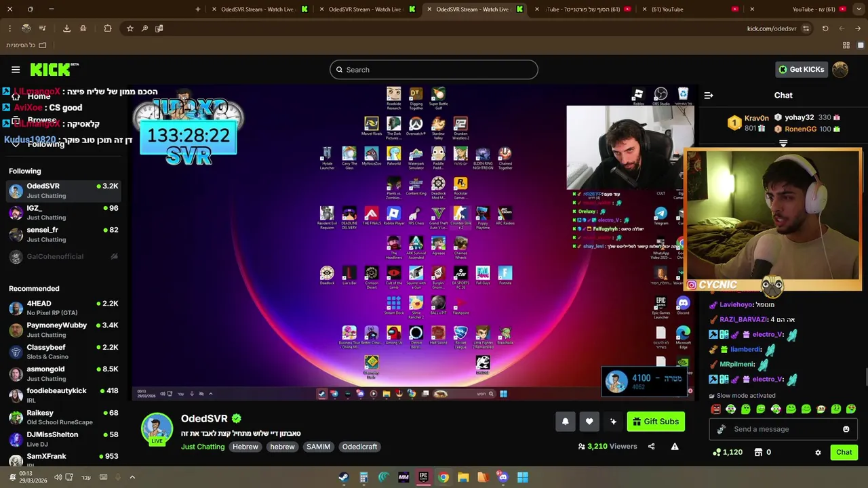The height and width of the screenshot is (488, 868).
Task: Open a new browser tab with plus button
Action: (x=198, y=9)
